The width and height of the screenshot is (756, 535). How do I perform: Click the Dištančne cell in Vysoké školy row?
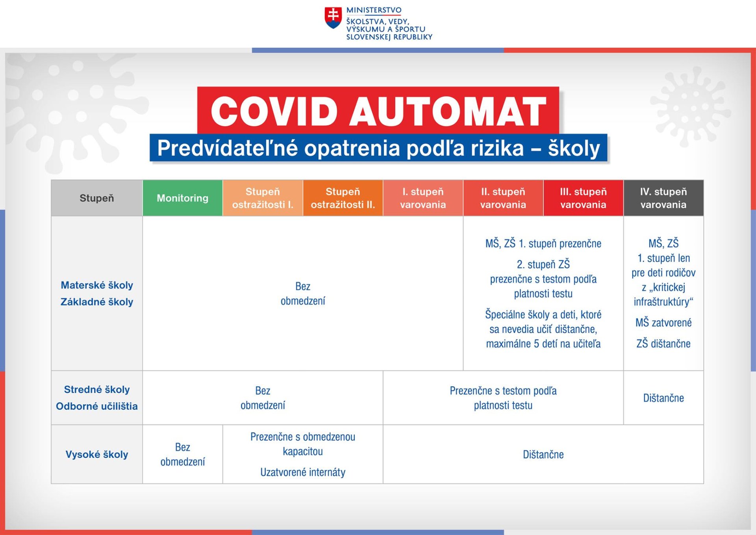pyautogui.click(x=543, y=454)
